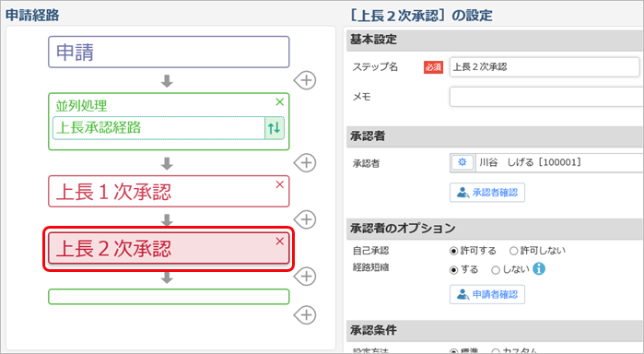Select the 申請 step box

[169, 52]
